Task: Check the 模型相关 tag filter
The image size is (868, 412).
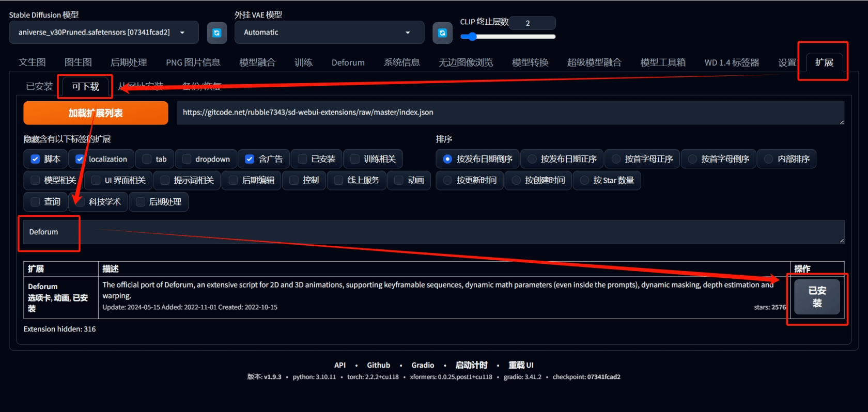Action: coord(35,180)
